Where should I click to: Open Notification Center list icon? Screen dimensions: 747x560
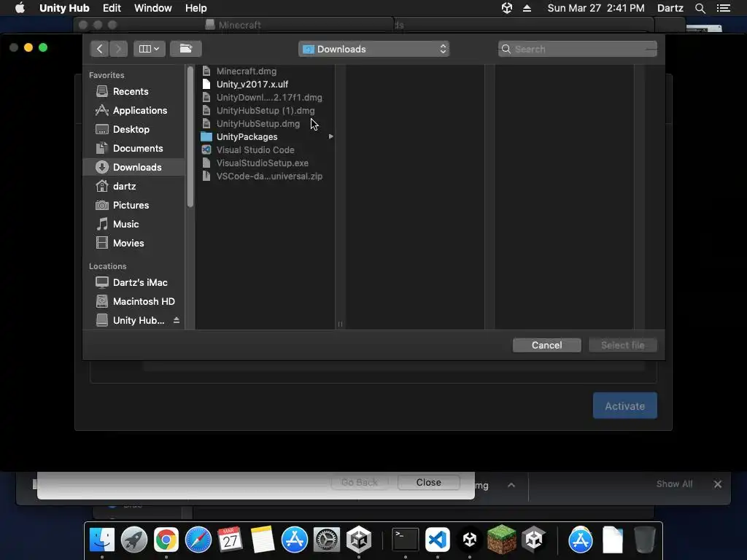723,8
